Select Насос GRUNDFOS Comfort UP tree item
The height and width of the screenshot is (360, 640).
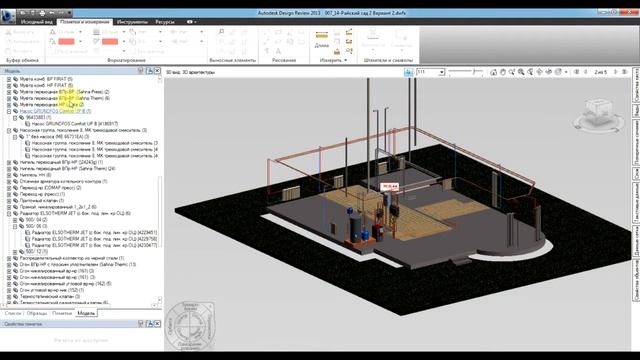pyautogui.click(x=56, y=111)
